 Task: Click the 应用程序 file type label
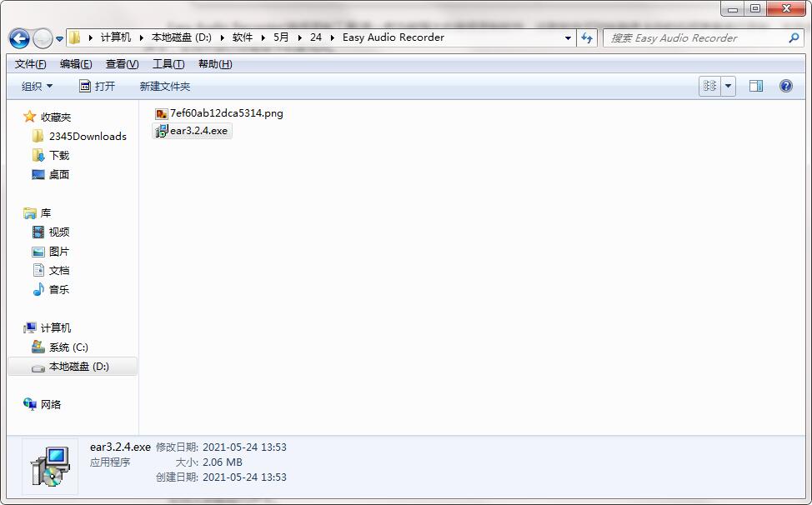pyautogui.click(x=110, y=462)
